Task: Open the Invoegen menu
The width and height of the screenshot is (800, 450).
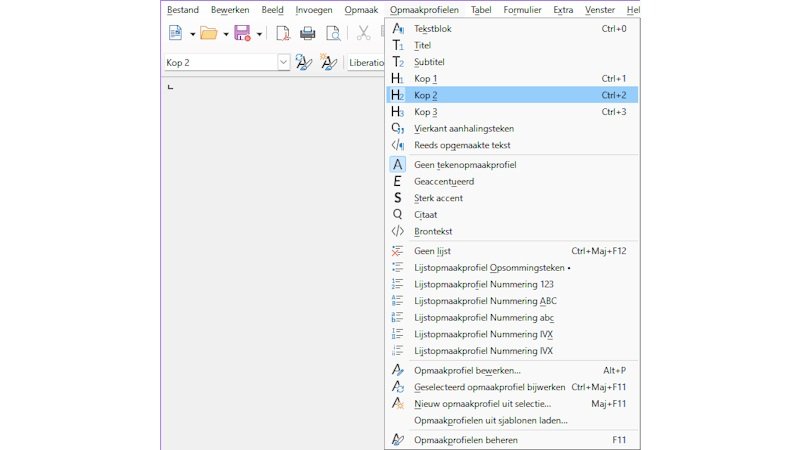Action: pos(314,10)
